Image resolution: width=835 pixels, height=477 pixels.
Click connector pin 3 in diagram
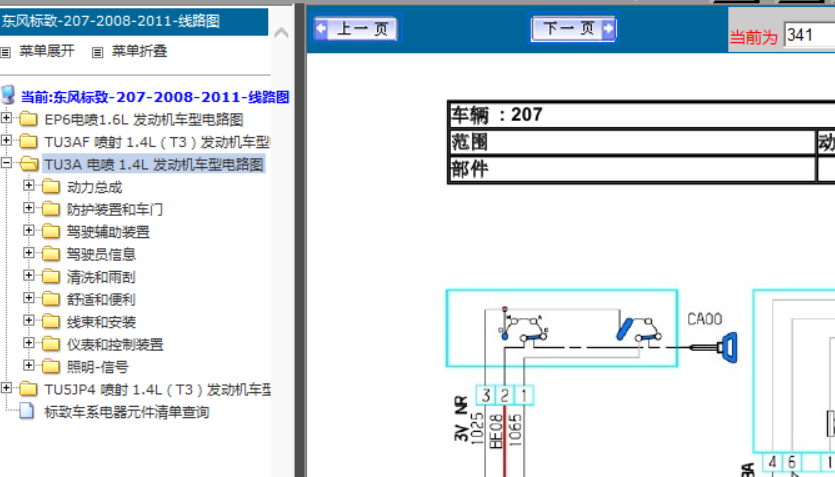[486, 396]
